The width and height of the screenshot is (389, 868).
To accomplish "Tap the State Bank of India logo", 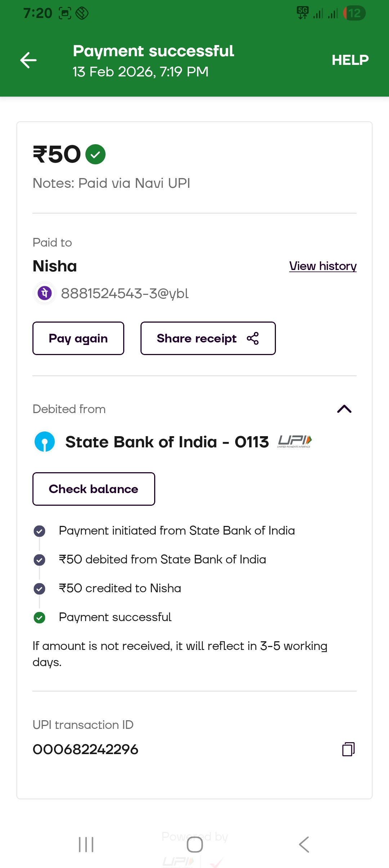I will (45, 442).
